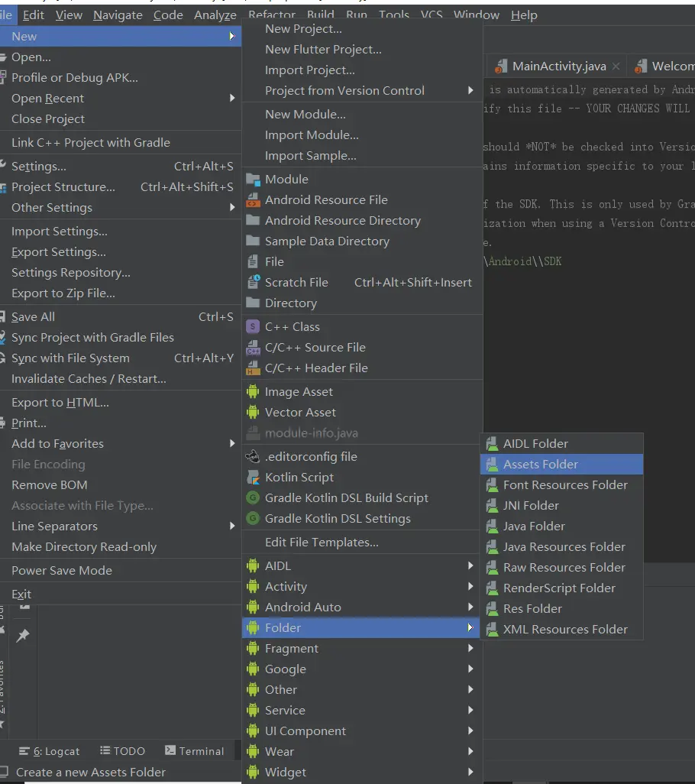The image size is (695, 784).
Task: Click the Gradle Kotlin DSL Settings icon
Action: click(x=254, y=519)
